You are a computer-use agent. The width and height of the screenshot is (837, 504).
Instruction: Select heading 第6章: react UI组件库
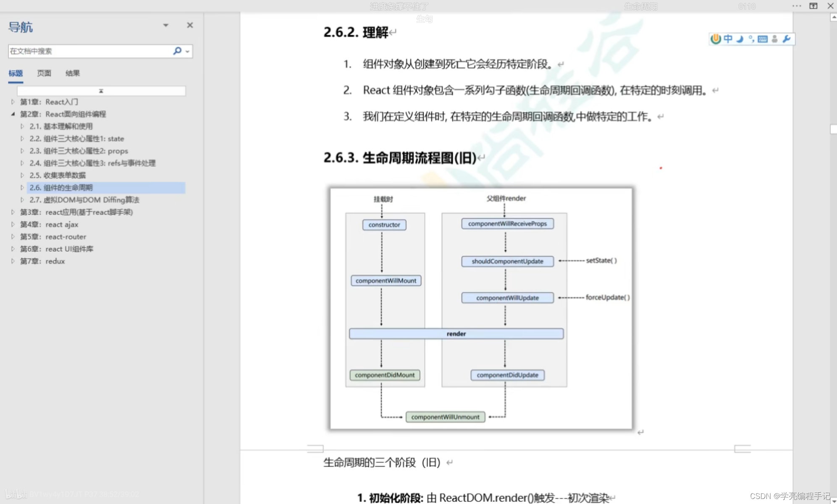57,249
